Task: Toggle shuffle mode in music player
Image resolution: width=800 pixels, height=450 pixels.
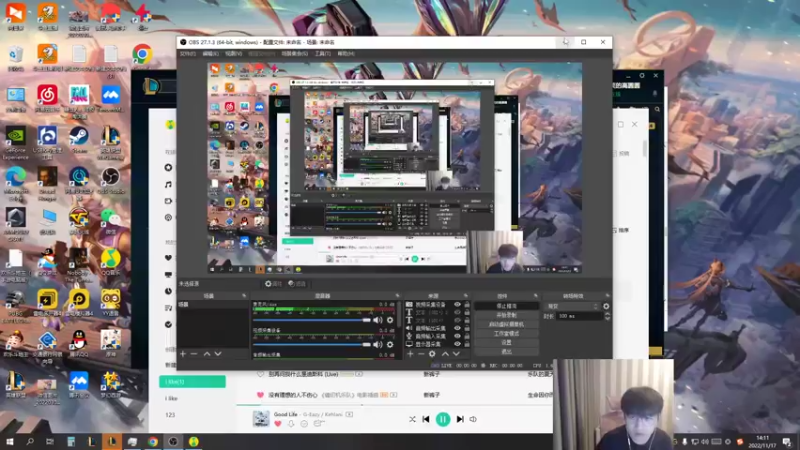Action: 412,419
